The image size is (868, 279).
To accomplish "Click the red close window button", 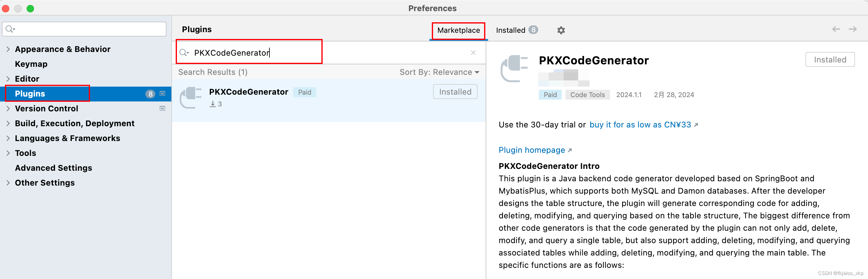I will [x=6, y=8].
